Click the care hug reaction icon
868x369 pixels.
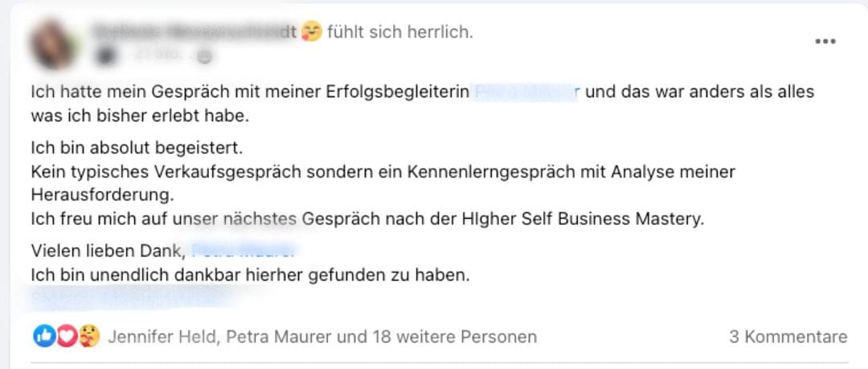(88, 337)
